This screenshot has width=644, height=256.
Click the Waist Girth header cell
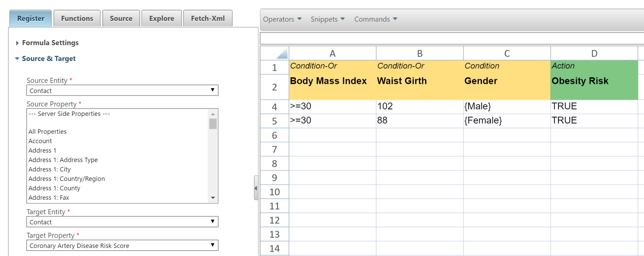(x=420, y=87)
